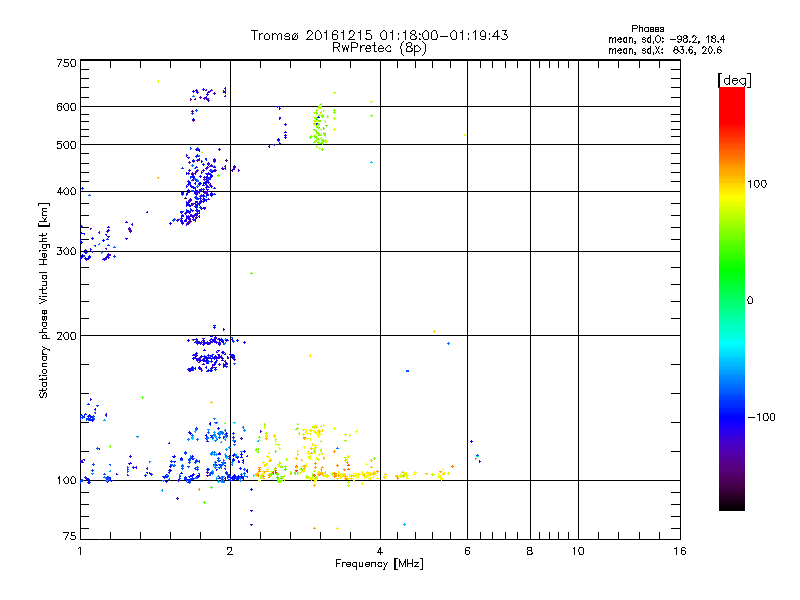Click the y-axis tick label '500'
The width and height of the screenshot is (800, 600).
tap(66, 145)
